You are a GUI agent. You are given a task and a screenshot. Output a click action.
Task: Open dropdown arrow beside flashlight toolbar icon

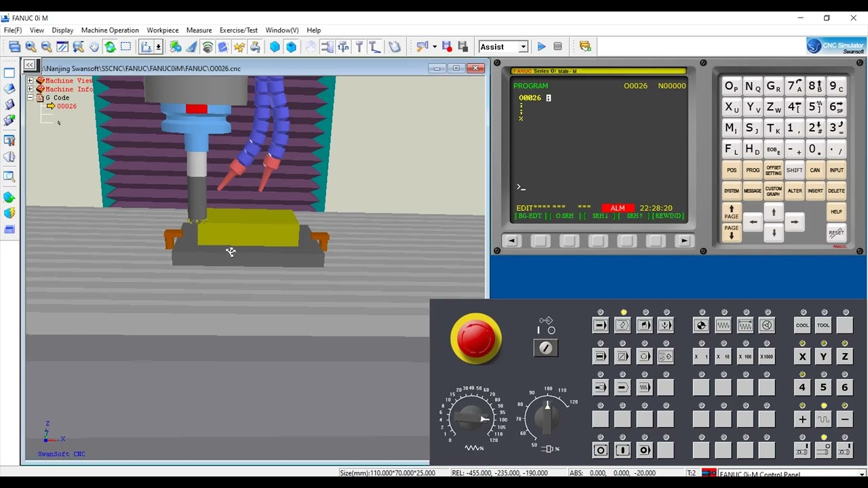coord(434,47)
